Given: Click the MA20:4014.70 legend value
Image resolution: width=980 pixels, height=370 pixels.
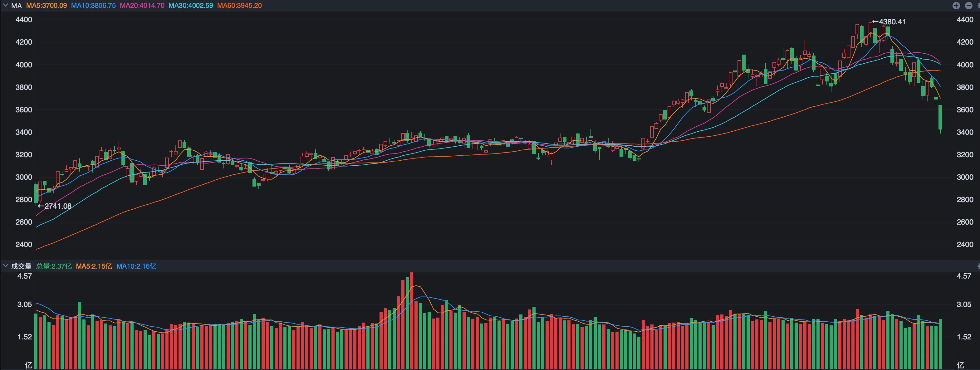Looking at the screenshot, I should 142,5.
